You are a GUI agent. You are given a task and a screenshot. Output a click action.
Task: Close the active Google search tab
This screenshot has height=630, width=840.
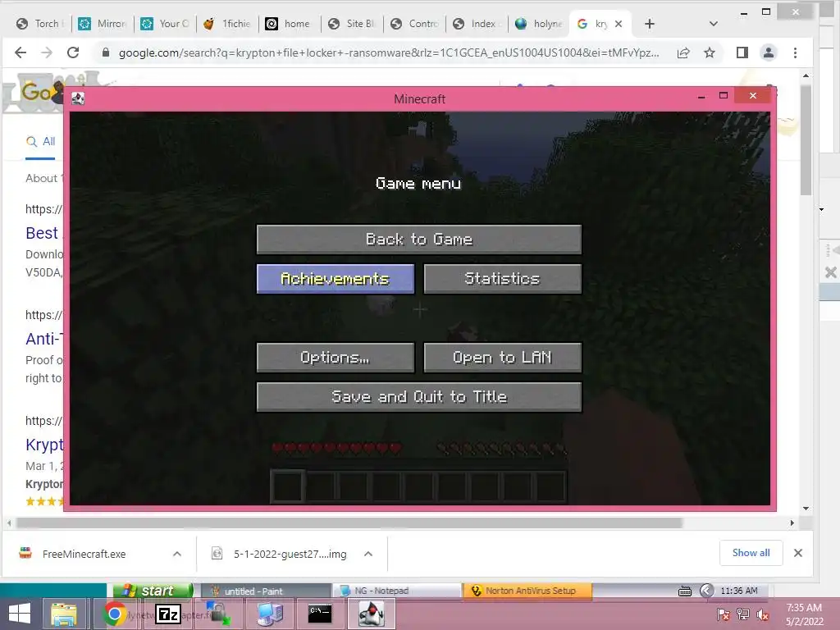pos(619,24)
